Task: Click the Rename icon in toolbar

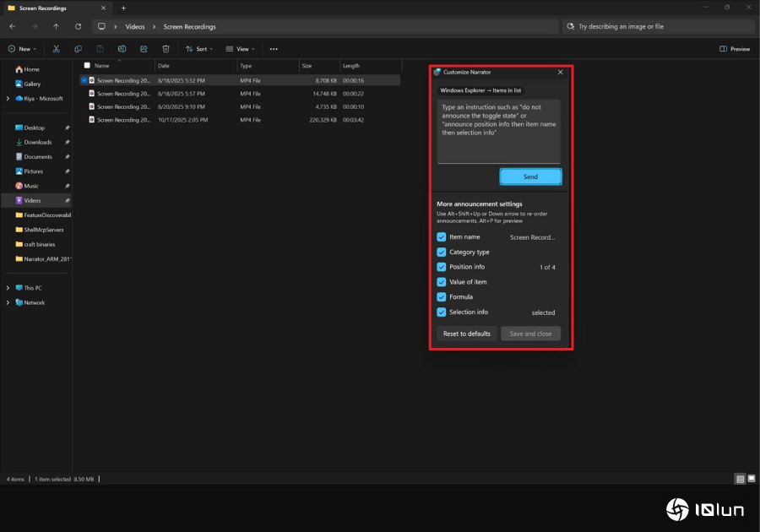Action: 122,49
